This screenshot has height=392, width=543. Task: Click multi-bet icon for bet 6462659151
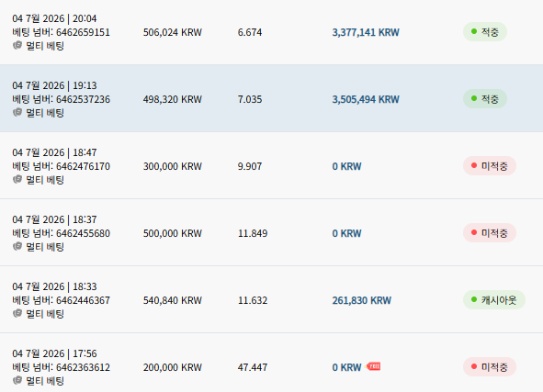coord(17,45)
